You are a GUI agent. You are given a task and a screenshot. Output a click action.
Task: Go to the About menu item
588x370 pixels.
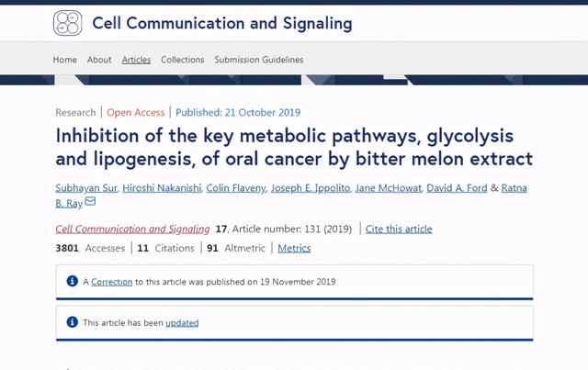click(x=99, y=60)
